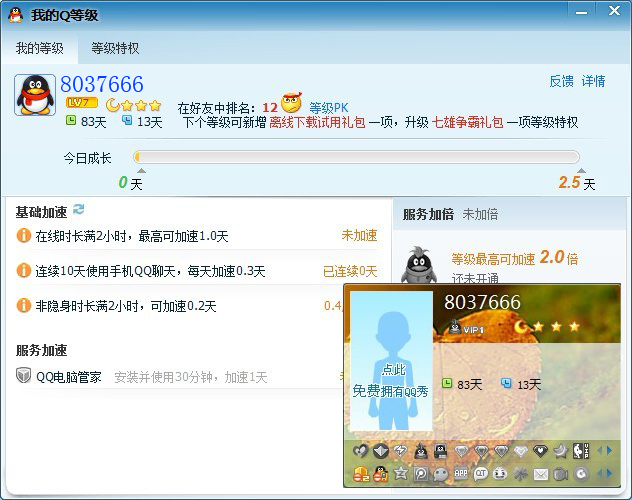Go to the next page of the lower icon row
This screenshot has height=500, width=632.
pyautogui.click(x=609, y=474)
